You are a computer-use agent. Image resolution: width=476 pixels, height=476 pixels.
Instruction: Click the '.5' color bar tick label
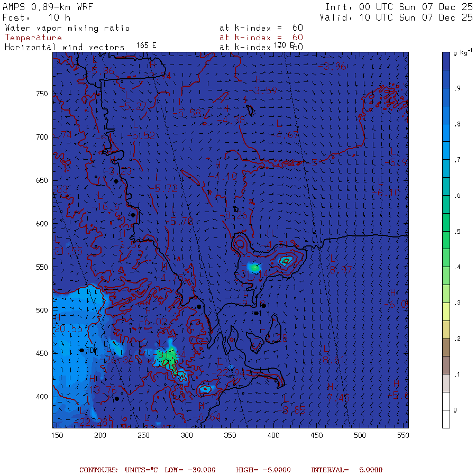coord(457,232)
